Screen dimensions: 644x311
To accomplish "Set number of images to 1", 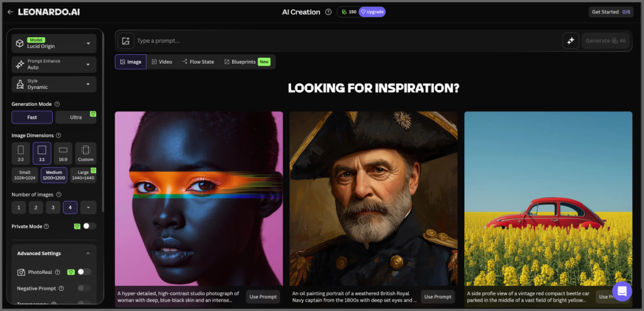I will (x=18, y=208).
